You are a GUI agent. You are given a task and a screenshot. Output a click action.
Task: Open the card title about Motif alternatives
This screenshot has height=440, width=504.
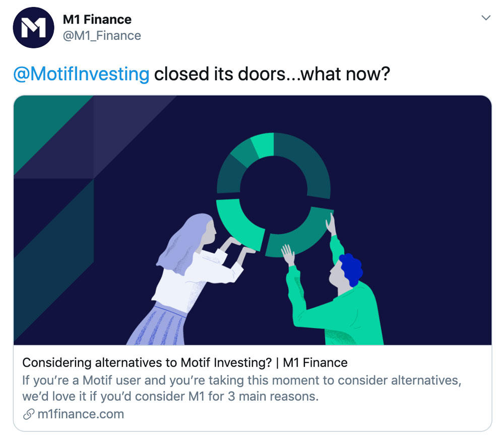pos(185,362)
